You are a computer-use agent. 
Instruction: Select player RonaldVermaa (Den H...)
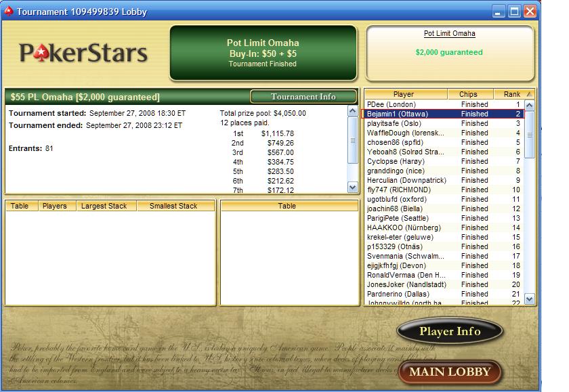pos(444,275)
